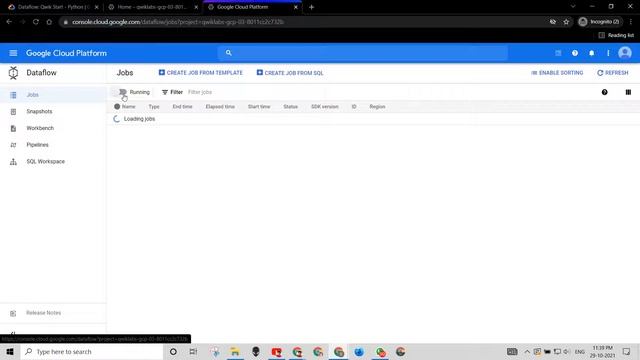The width and height of the screenshot is (640, 360).
Task: Open the help question-mark icon in header
Action: pos(575,53)
